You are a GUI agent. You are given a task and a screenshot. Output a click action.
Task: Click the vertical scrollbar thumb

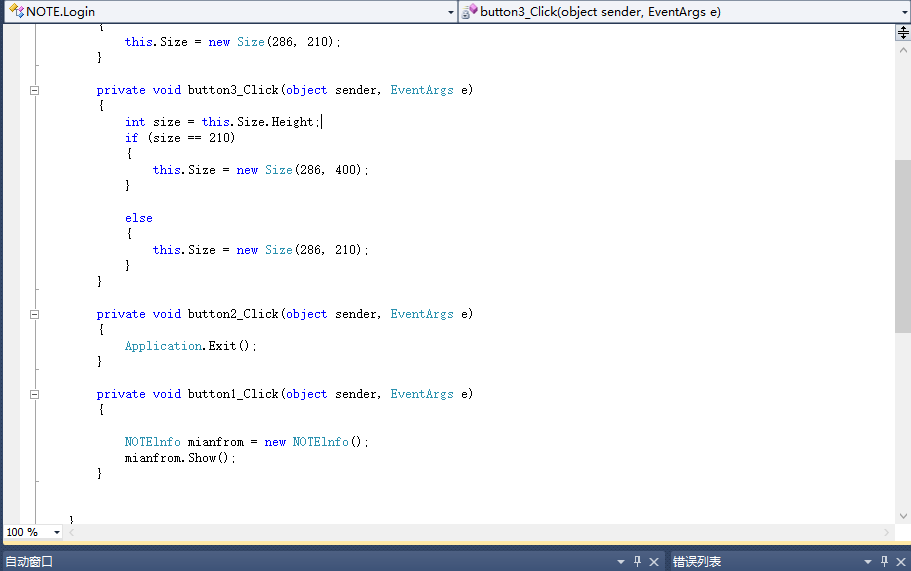click(903, 246)
